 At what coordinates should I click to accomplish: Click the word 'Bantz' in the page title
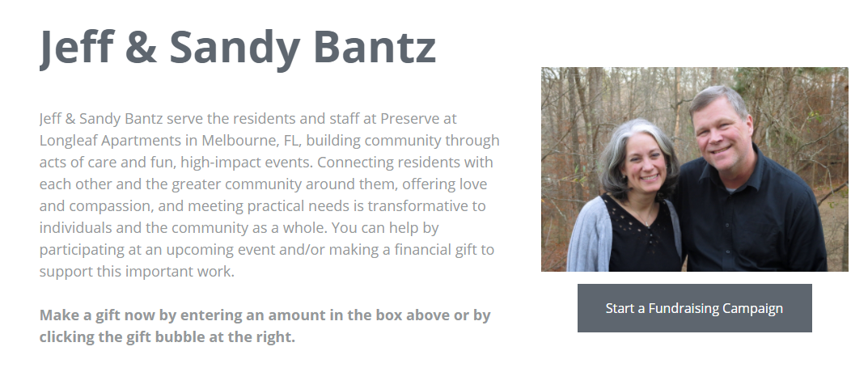(375, 49)
